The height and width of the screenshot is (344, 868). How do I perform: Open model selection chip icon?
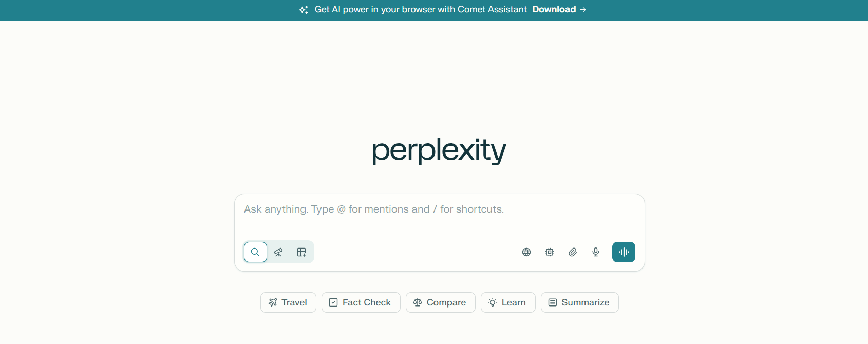tap(549, 252)
